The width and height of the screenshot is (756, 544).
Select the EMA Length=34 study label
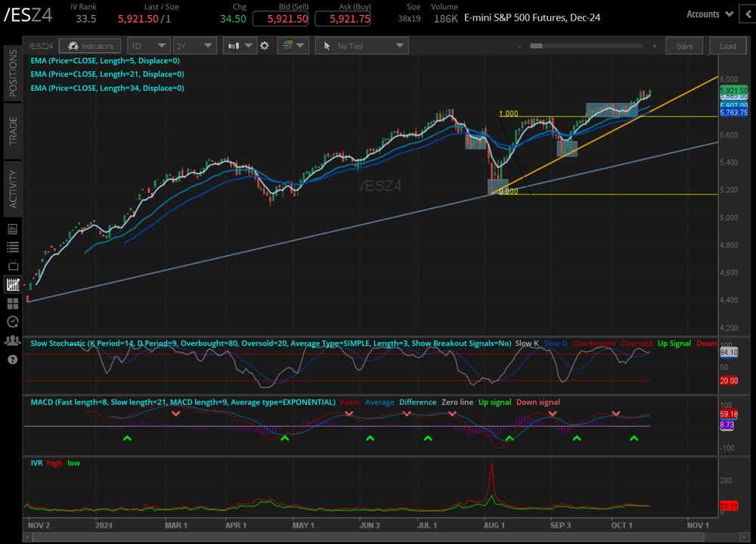107,89
